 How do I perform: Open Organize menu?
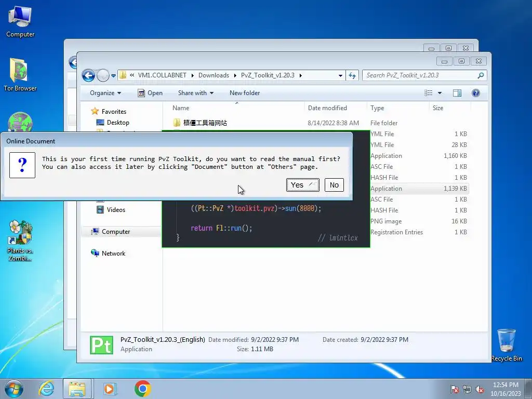[105, 93]
